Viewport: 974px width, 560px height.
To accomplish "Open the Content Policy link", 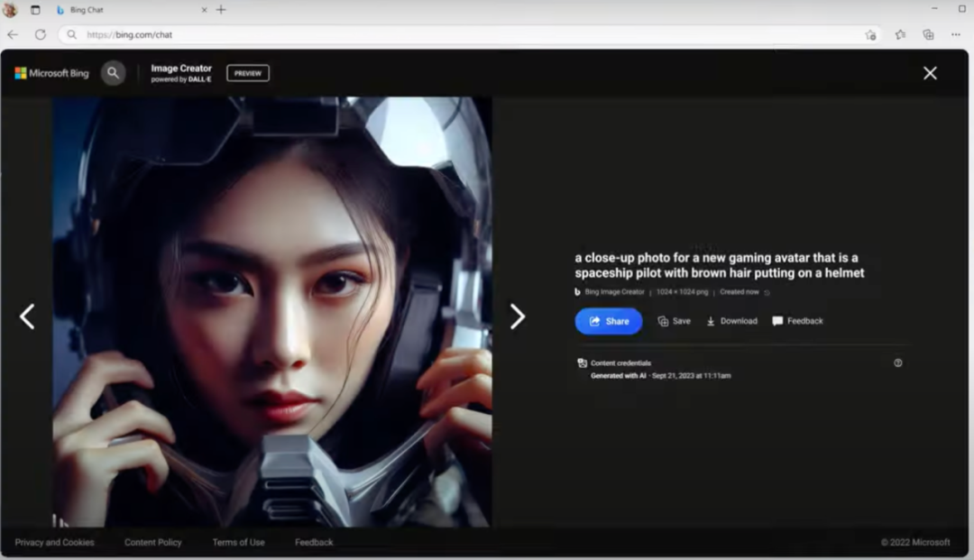I will pyautogui.click(x=152, y=542).
